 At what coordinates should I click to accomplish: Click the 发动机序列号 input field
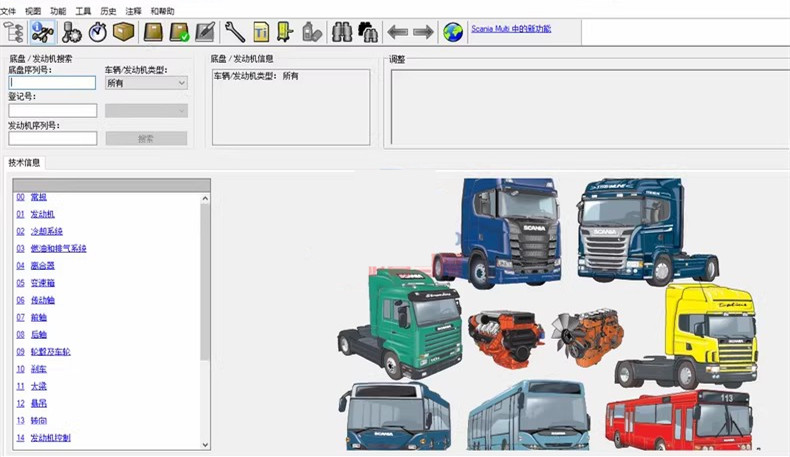click(52, 138)
